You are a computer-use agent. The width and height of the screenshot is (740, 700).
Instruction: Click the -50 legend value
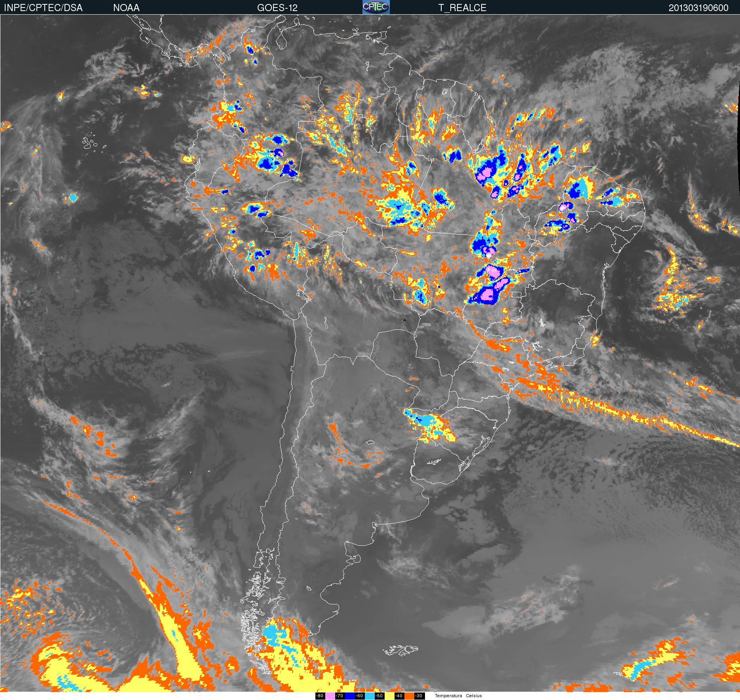(x=379, y=696)
